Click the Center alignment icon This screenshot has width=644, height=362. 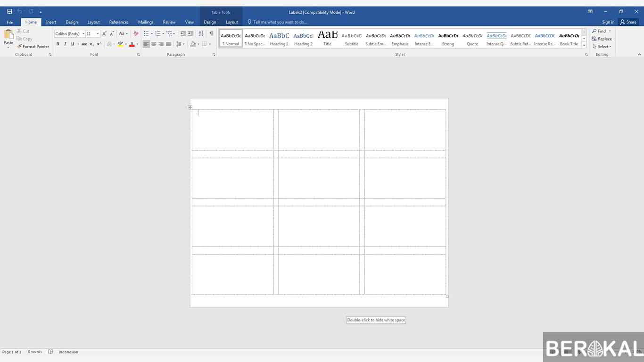click(x=154, y=44)
